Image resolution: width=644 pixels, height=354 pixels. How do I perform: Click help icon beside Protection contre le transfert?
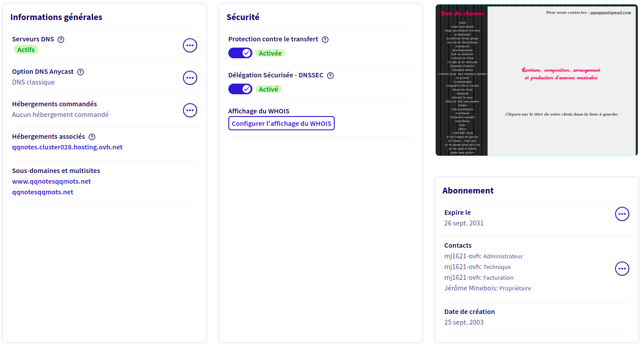[x=325, y=40]
